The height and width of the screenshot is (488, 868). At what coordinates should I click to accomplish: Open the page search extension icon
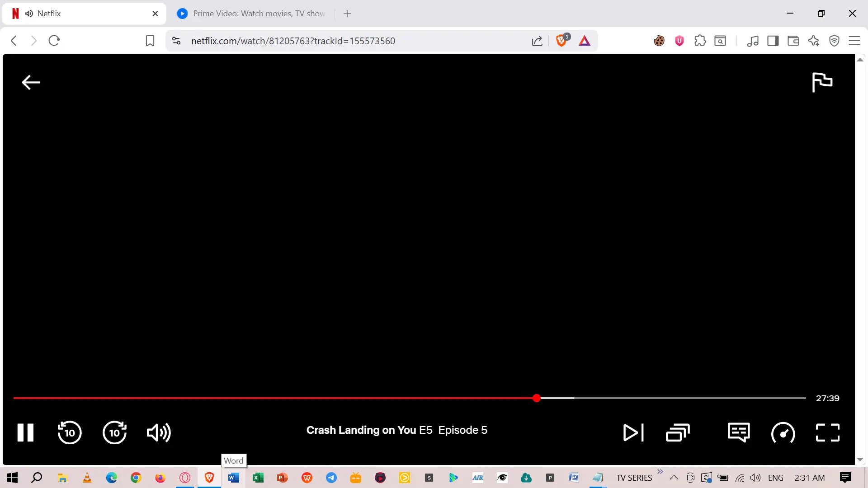pyautogui.click(x=720, y=41)
